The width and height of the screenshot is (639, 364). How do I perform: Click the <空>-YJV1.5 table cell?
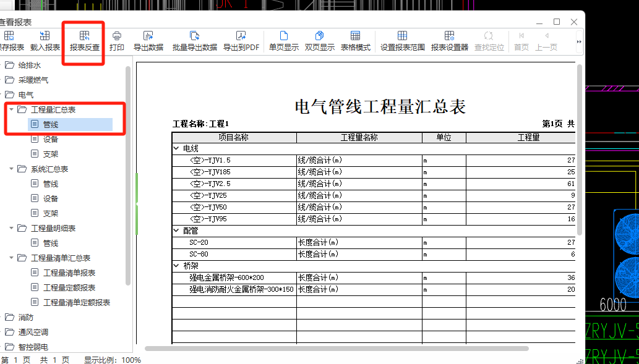pos(234,161)
